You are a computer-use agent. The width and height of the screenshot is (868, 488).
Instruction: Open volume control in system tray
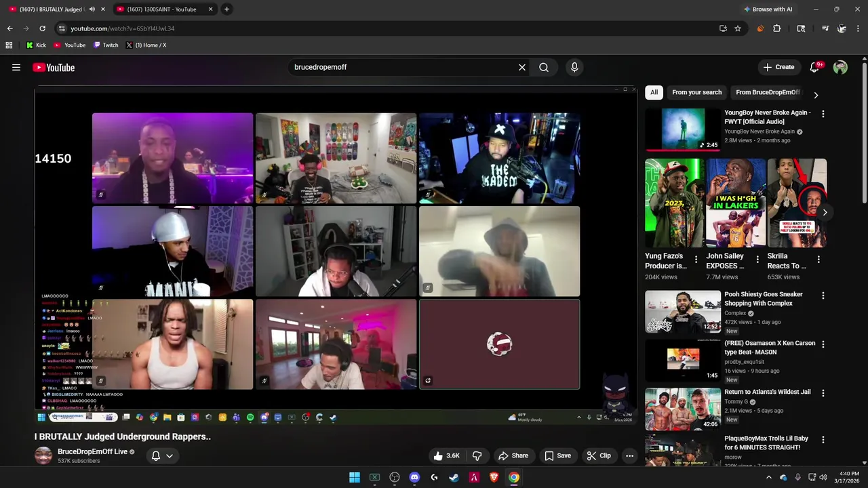click(x=823, y=477)
